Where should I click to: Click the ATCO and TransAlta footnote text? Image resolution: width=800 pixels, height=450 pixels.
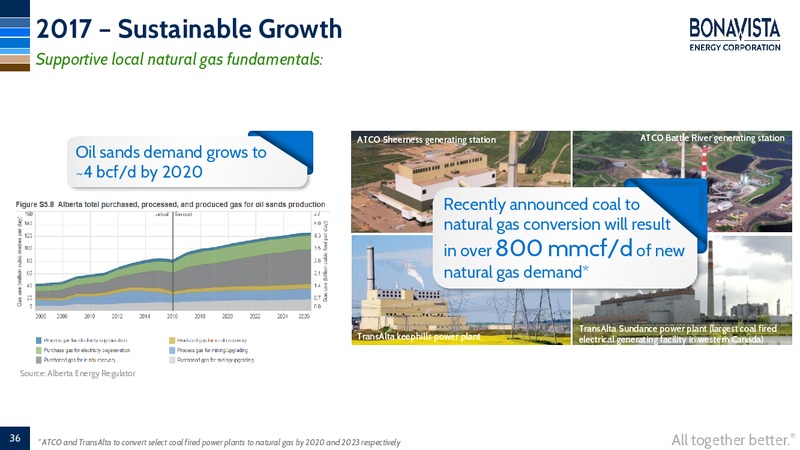220,442
